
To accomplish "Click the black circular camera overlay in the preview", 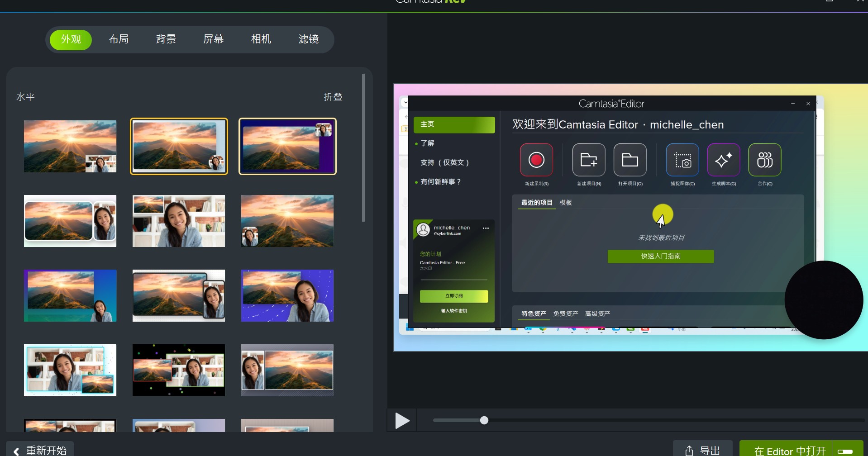I will 824,300.
